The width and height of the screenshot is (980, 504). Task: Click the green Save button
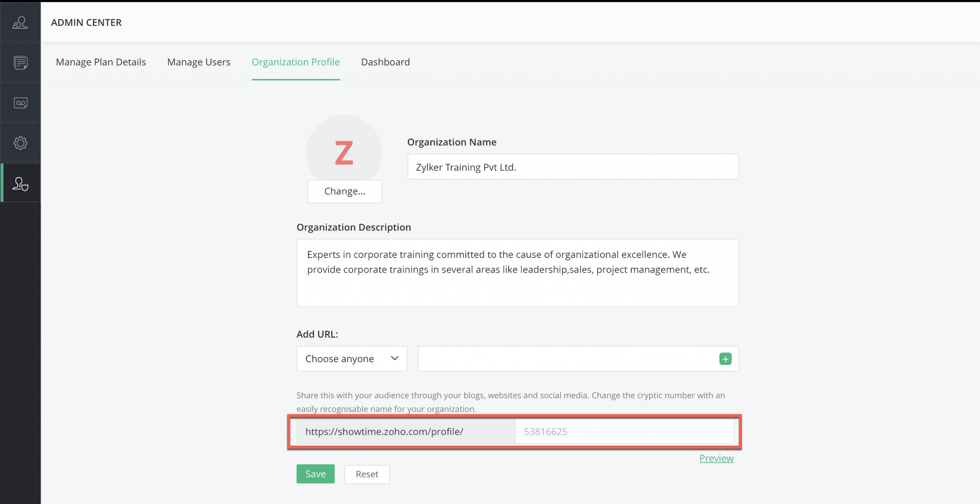tap(315, 474)
